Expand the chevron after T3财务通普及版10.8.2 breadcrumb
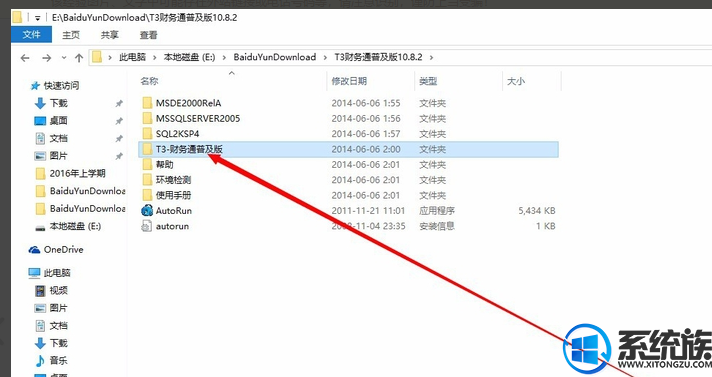This screenshot has height=377, width=712. tap(431, 57)
